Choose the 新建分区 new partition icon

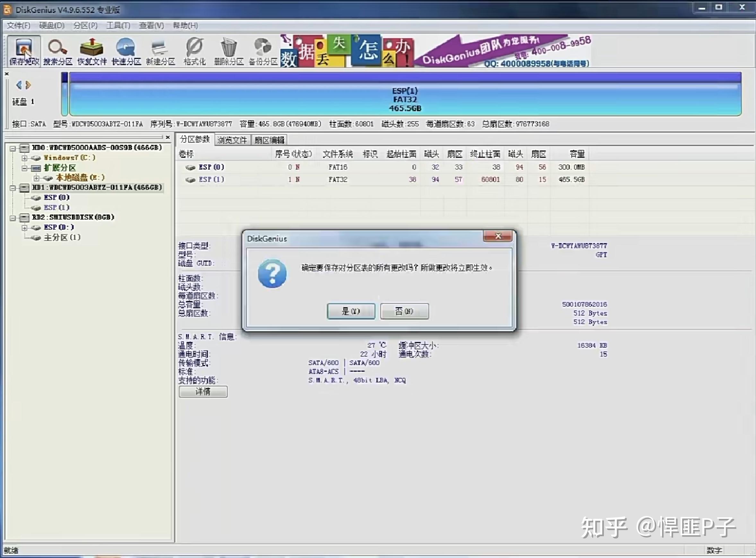[160, 51]
